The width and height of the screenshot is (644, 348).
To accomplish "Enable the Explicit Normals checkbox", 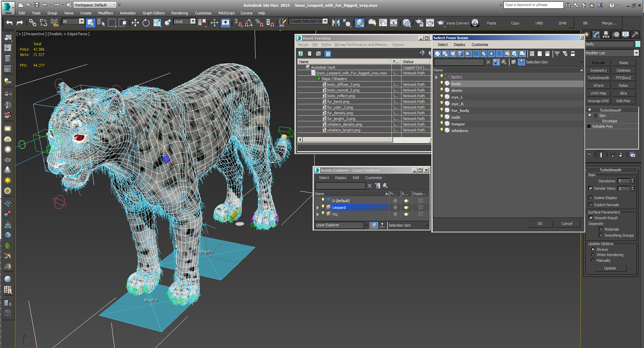I will (590, 205).
